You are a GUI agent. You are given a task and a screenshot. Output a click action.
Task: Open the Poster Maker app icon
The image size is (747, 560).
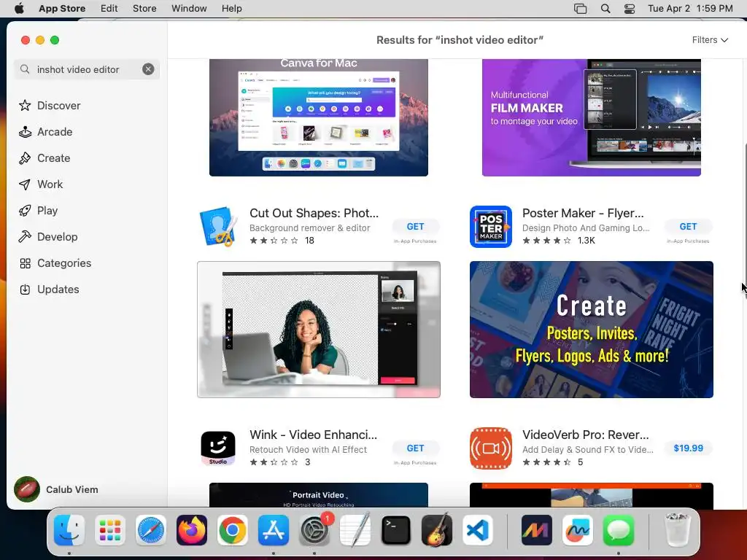pyautogui.click(x=491, y=227)
